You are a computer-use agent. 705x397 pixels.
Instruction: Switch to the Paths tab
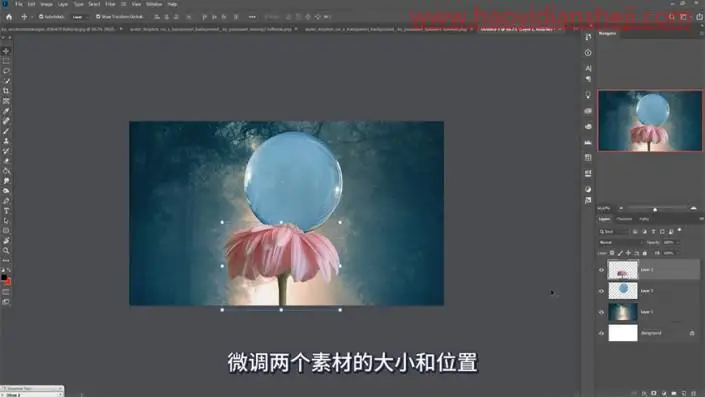[x=644, y=219]
